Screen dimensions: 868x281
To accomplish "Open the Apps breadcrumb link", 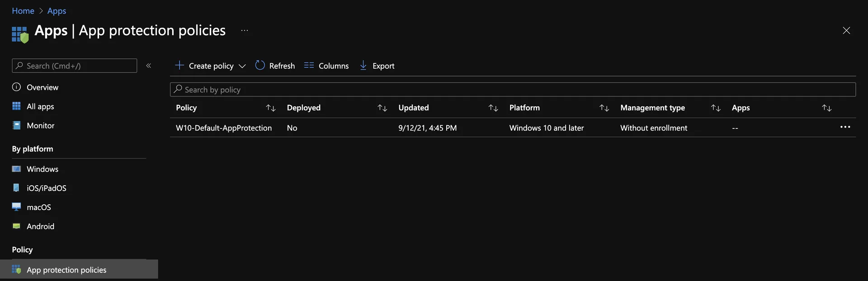I will [57, 11].
